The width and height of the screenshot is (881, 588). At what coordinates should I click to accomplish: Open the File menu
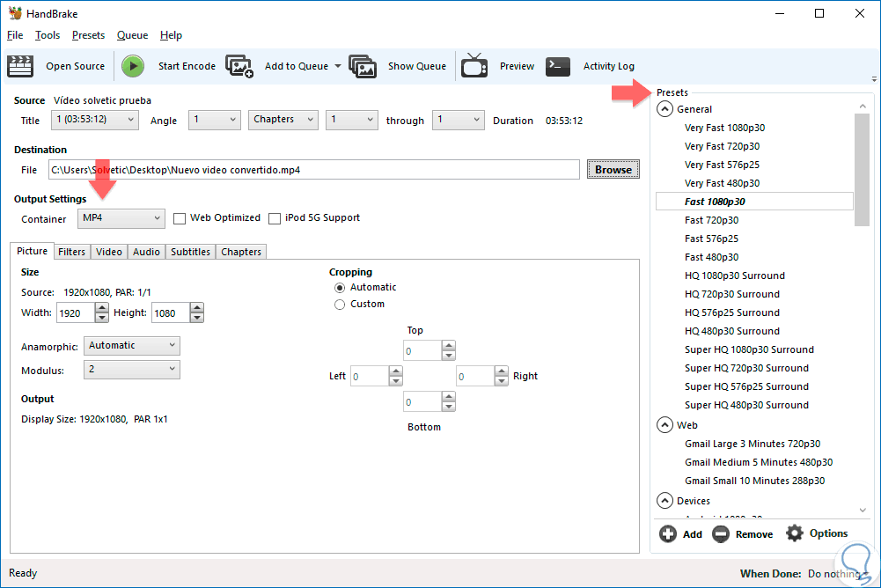tap(15, 35)
